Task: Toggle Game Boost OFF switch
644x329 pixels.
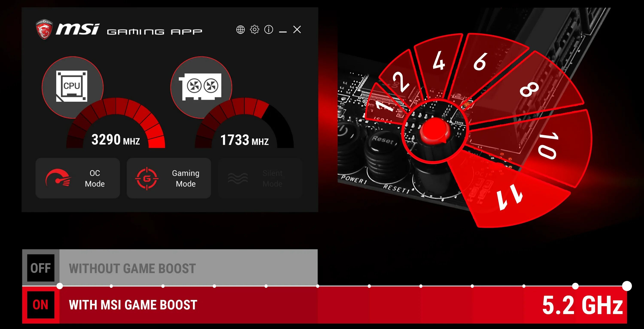Action: coord(40,267)
